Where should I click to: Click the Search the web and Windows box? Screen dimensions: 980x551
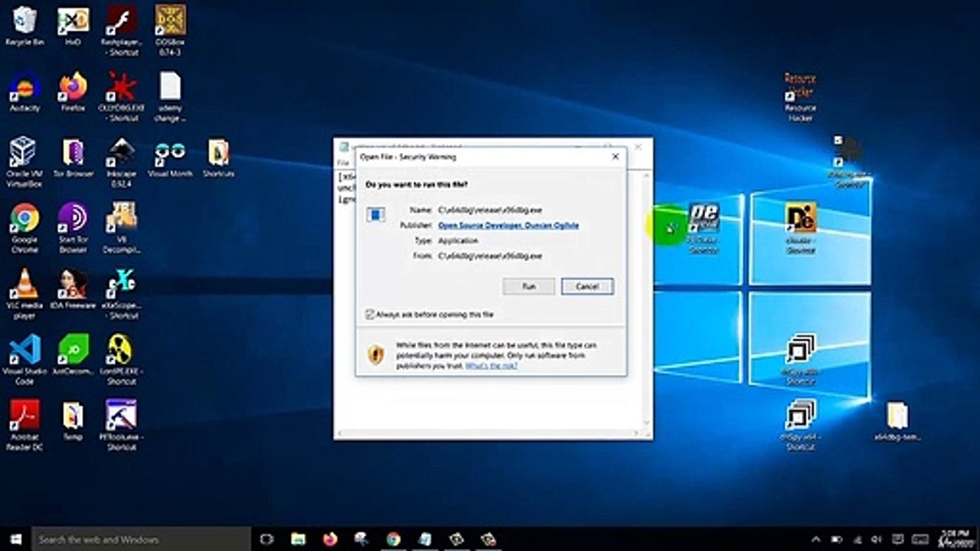[141, 540]
